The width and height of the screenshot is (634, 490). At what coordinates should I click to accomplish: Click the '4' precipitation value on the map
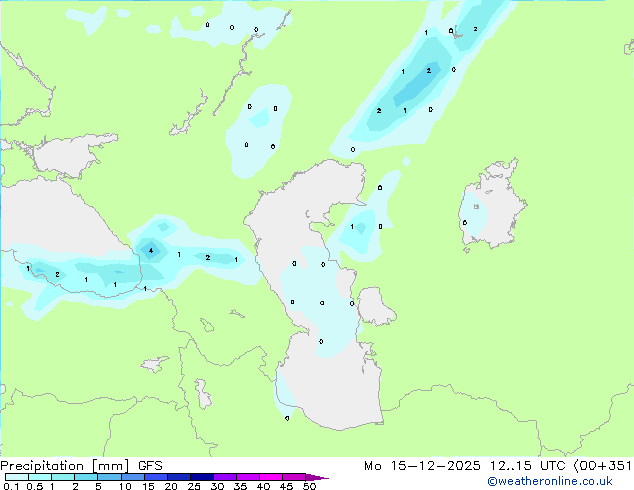pos(151,251)
